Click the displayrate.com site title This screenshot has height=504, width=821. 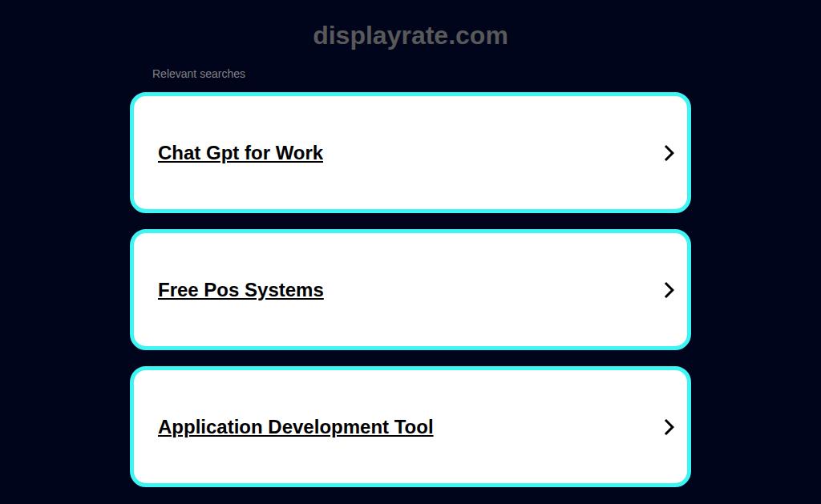[410, 36]
